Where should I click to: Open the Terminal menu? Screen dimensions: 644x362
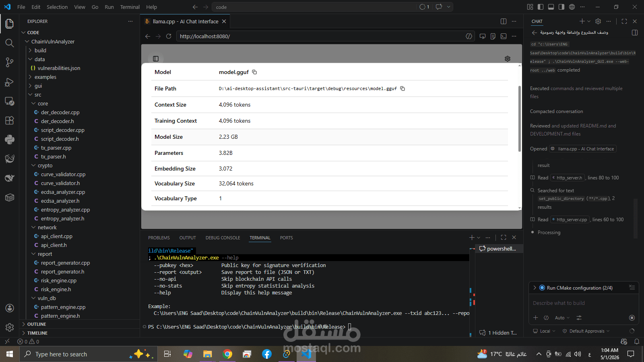130,7
